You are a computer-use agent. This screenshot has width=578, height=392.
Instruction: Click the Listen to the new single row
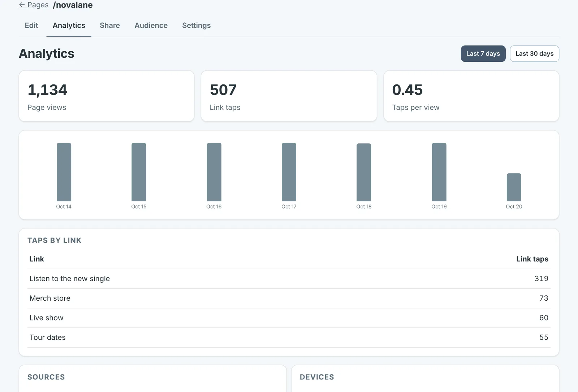pos(289,279)
